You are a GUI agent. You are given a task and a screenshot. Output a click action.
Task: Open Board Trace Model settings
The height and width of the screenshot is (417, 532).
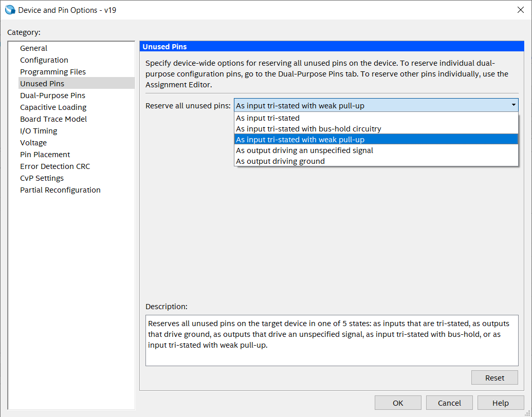point(53,119)
